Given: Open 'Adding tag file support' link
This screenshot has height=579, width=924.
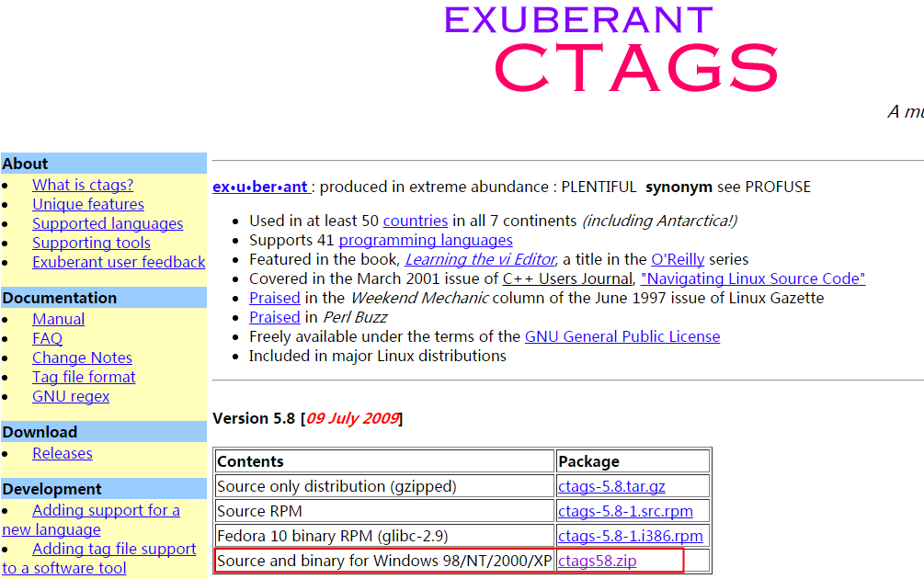Looking at the screenshot, I should tap(114, 549).
